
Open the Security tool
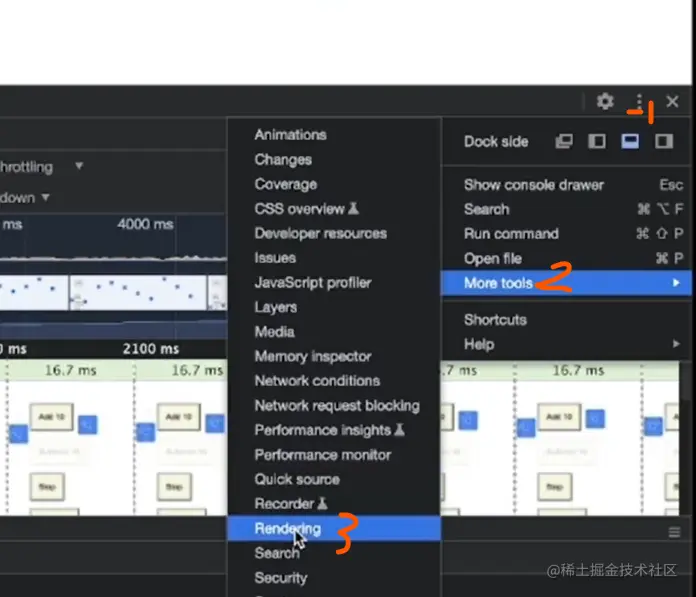[334, 578]
